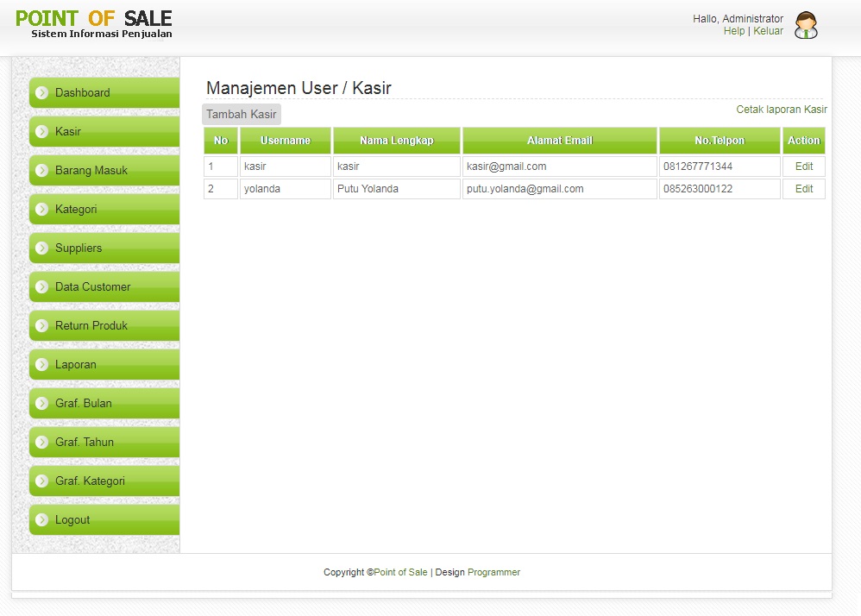
Task: Edit the kasir user row
Action: pyautogui.click(x=803, y=166)
